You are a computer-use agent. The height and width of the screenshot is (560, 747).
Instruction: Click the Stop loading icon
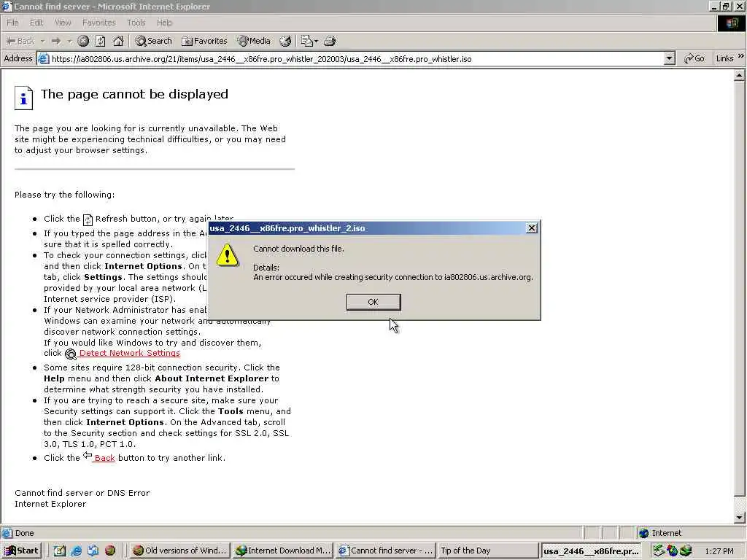tap(83, 41)
